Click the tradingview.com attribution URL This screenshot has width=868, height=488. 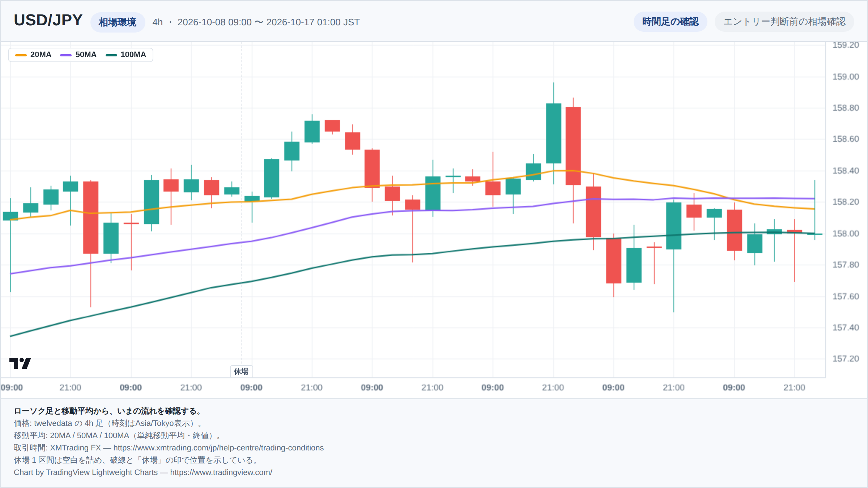[x=221, y=472]
